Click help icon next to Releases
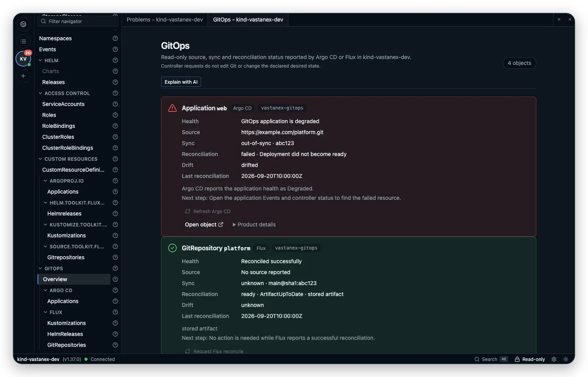This screenshot has width=588, height=377. pyautogui.click(x=115, y=82)
